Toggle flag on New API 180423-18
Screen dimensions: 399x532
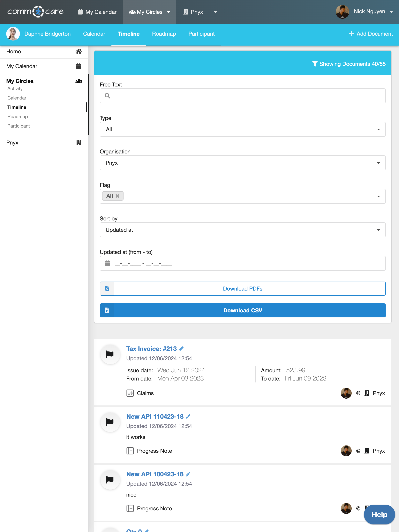(110, 480)
